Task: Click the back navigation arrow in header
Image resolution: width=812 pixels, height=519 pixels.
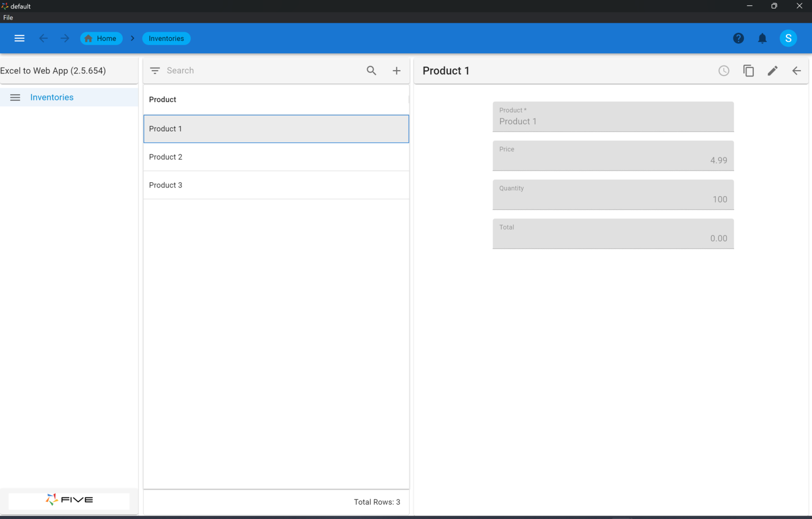Action: pyautogui.click(x=43, y=38)
